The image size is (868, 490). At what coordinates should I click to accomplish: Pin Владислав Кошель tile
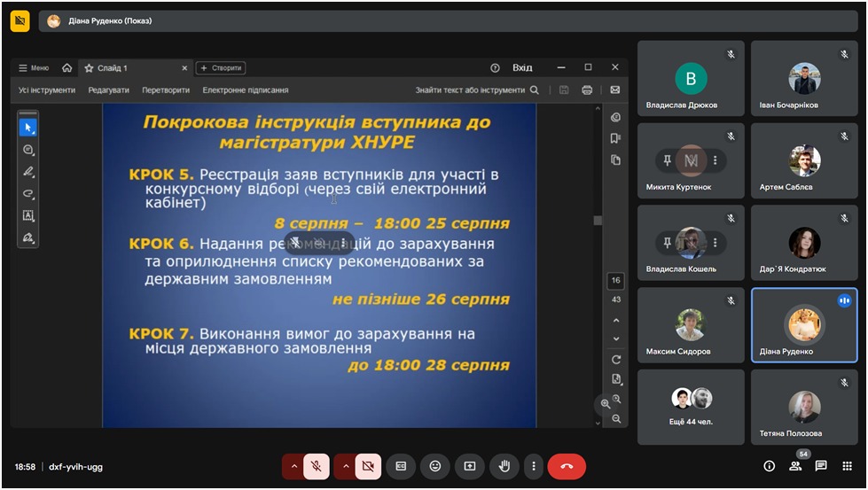point(667,242)
